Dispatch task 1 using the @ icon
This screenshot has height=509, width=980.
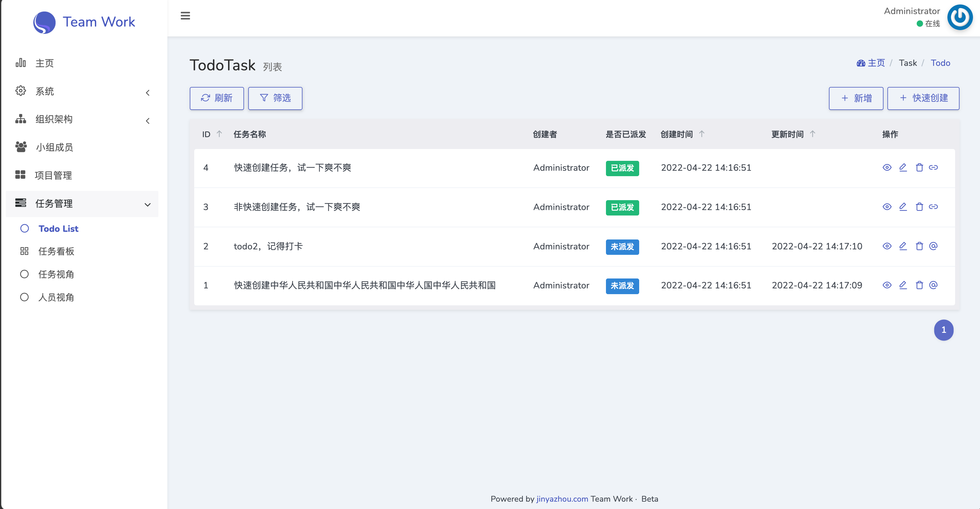point(933,285)
